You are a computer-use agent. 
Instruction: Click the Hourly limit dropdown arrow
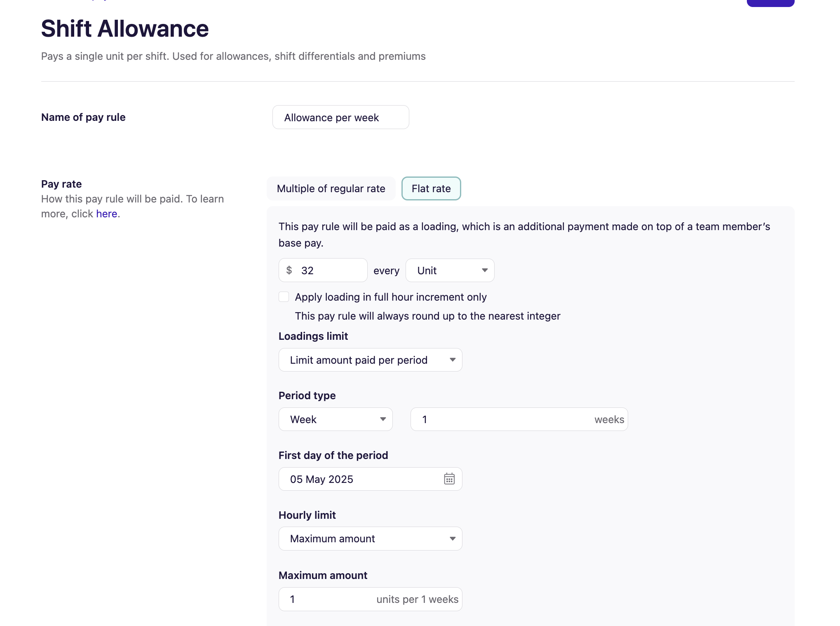pyautogui.click(x=453, y=539)
